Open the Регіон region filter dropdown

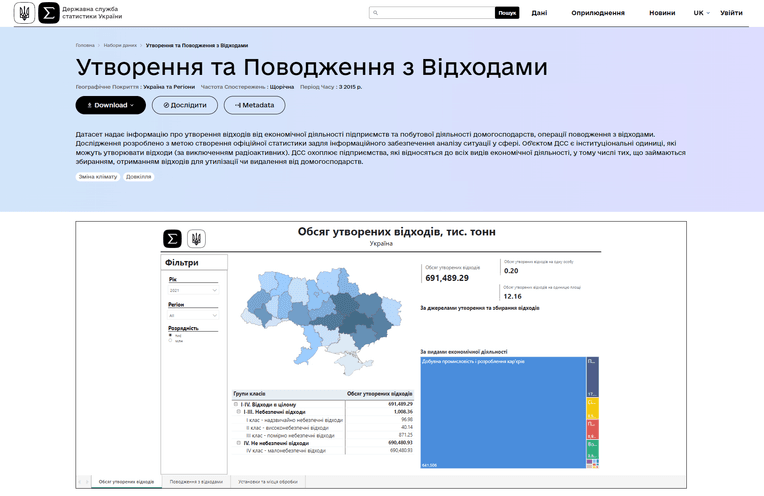(193, 316)
